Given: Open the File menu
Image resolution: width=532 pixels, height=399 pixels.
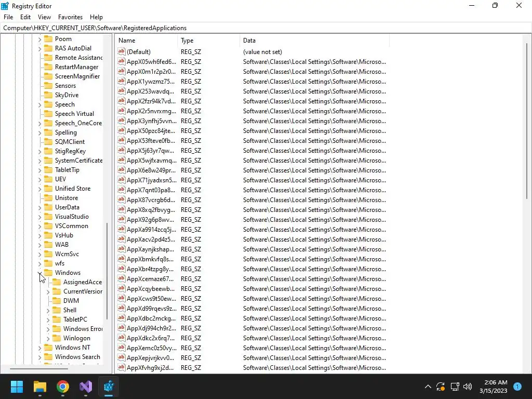Looking at the screenshot, I should coord(8,17).
